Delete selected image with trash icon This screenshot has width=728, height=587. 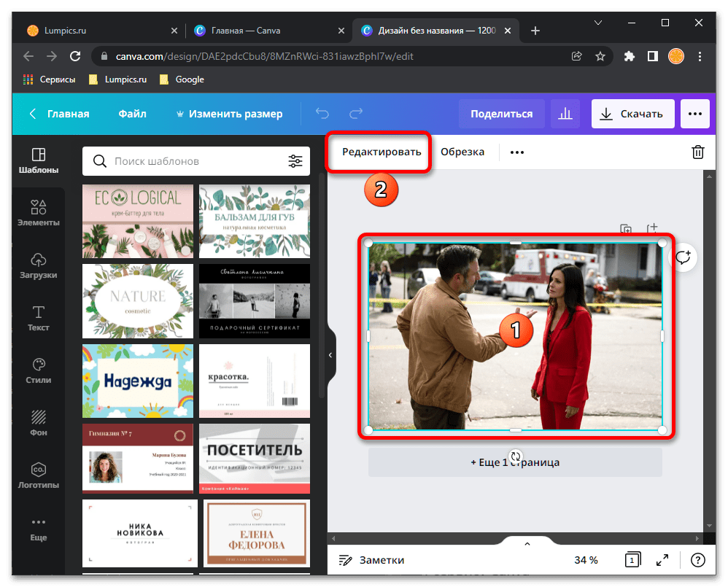697,152
